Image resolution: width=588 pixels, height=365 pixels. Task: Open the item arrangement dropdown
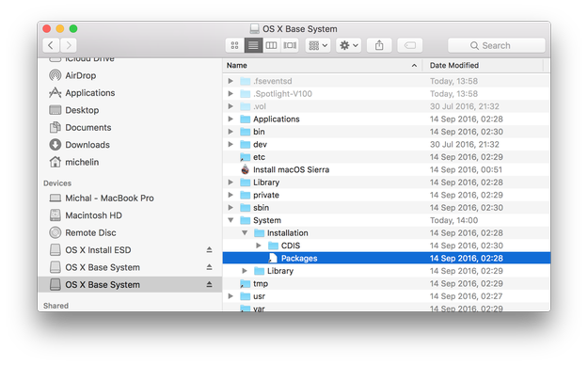(318, 45)
